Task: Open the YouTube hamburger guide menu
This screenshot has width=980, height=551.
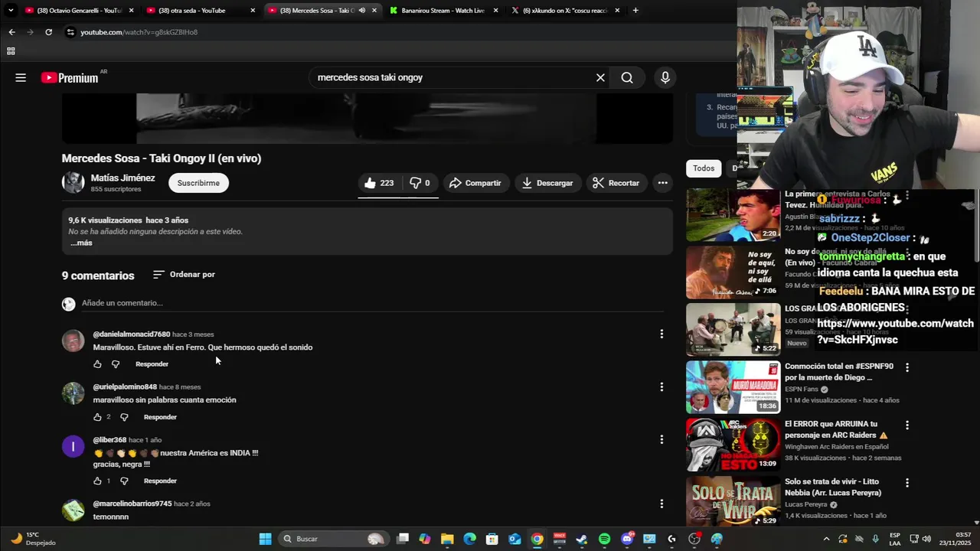Action: click(x=21, y=77)
